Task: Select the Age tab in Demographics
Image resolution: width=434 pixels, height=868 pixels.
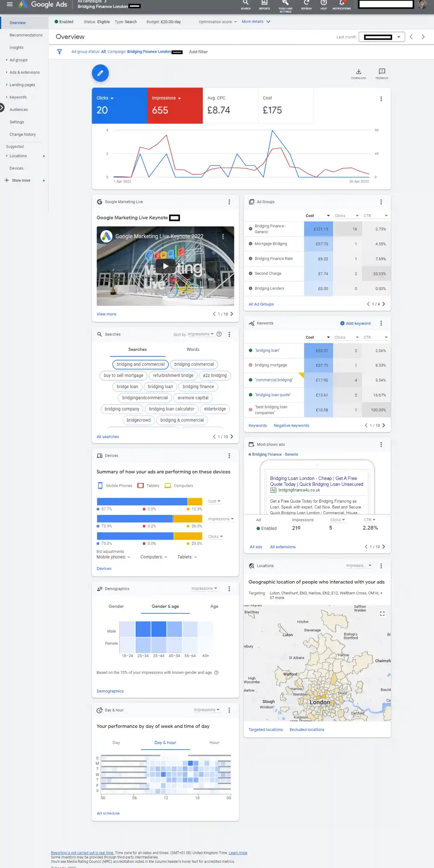Action: (x=214, y=606)
